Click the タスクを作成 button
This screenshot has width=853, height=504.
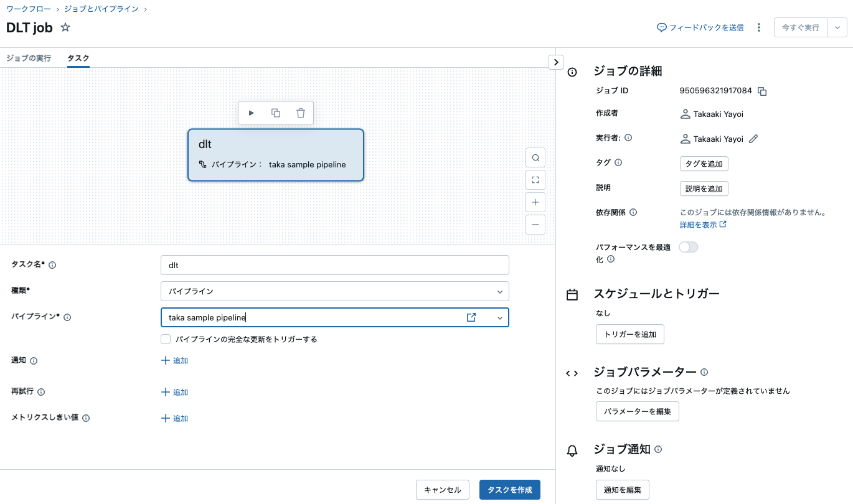pos(509,490)
